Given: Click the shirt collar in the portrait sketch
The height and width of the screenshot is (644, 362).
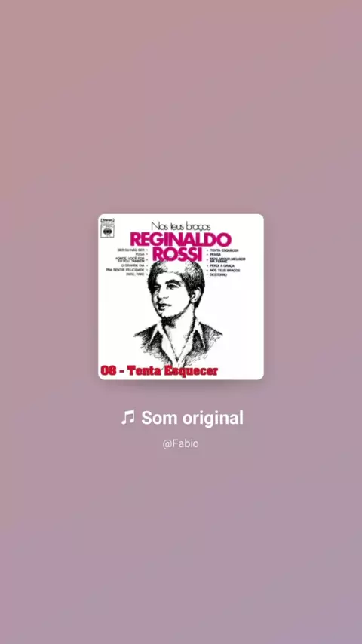Looking at the screenshot, I should point(179,335).
